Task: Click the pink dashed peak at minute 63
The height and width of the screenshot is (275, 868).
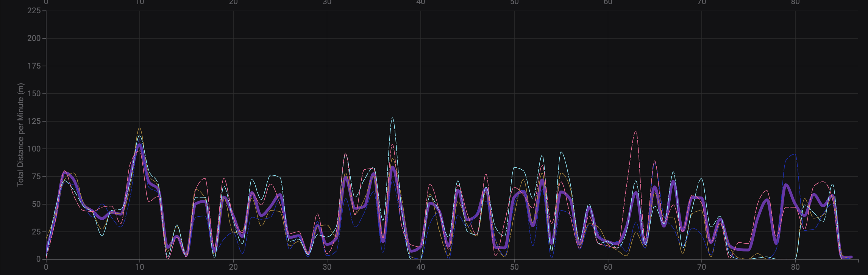Action: click(x=635, y=131)
